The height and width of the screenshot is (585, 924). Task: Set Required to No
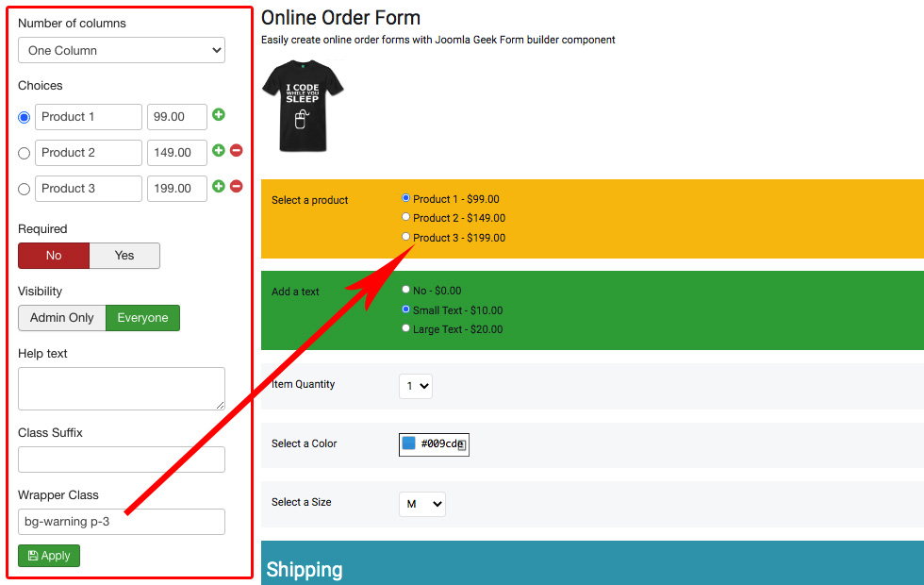coord(54,256)
